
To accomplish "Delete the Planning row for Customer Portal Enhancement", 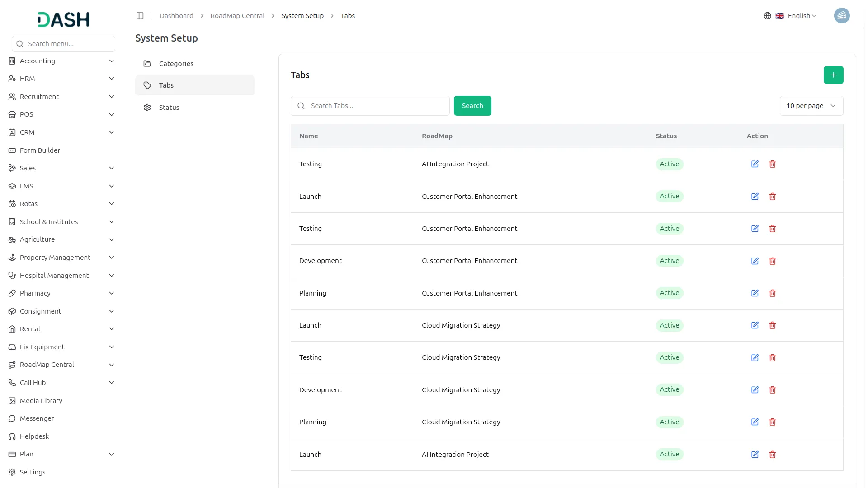I will tap(773, 293).
